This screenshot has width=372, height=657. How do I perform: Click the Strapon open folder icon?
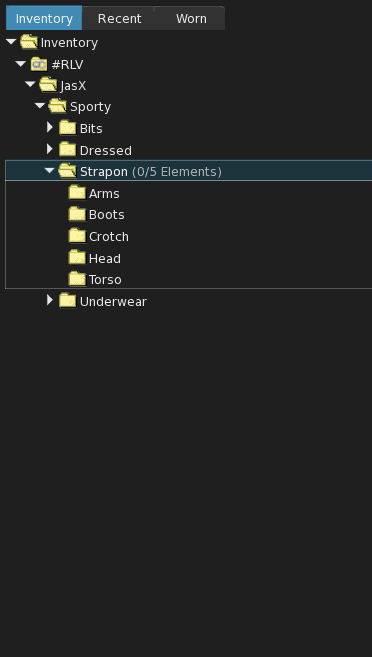(67, 171)
